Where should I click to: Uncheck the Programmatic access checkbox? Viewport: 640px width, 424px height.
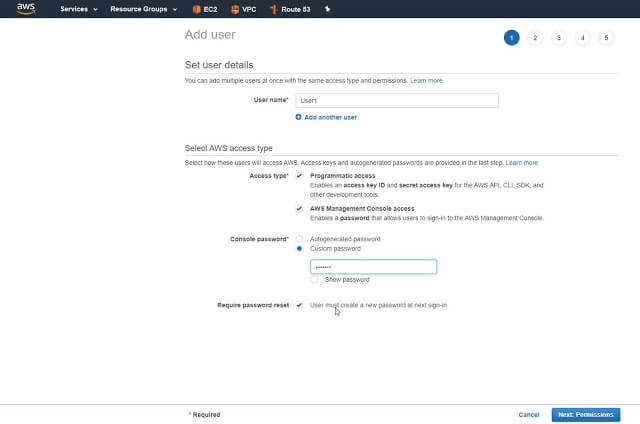(x=299, y=175)
